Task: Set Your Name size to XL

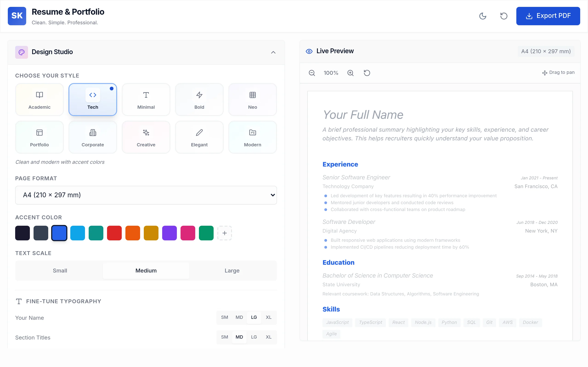Action: click(x=269, y=317)
